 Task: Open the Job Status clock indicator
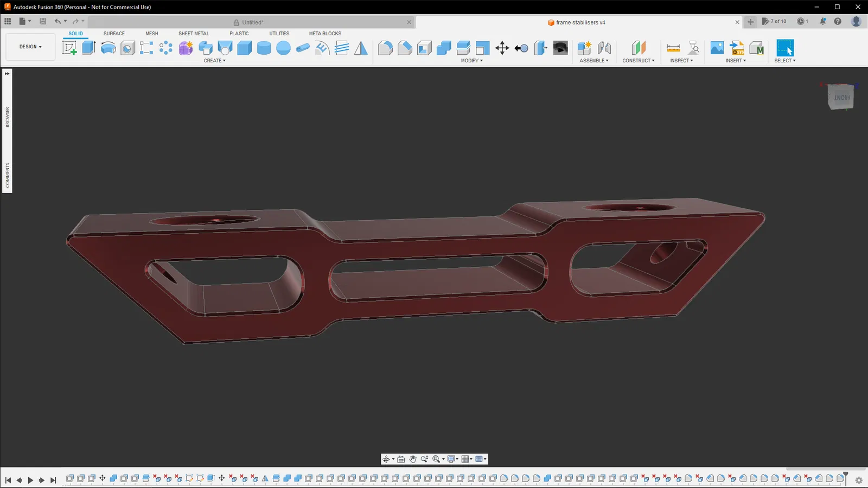click(x=802, y=21)
